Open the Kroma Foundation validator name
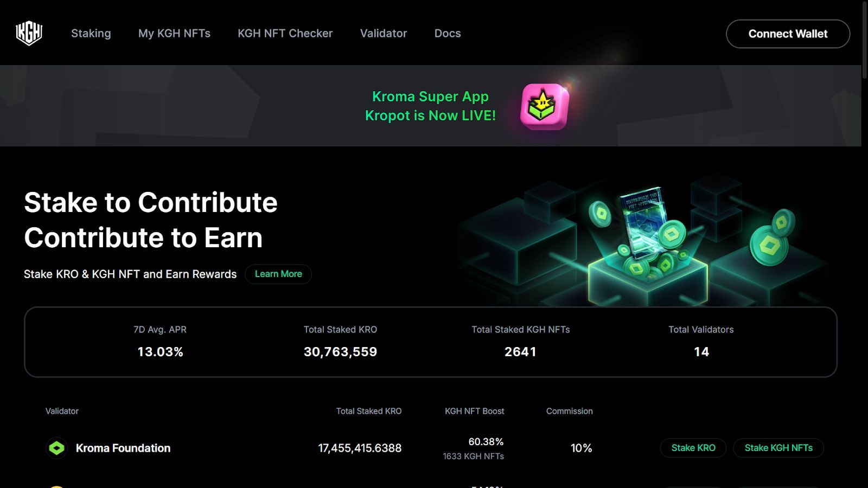 (x=123, y=448)
